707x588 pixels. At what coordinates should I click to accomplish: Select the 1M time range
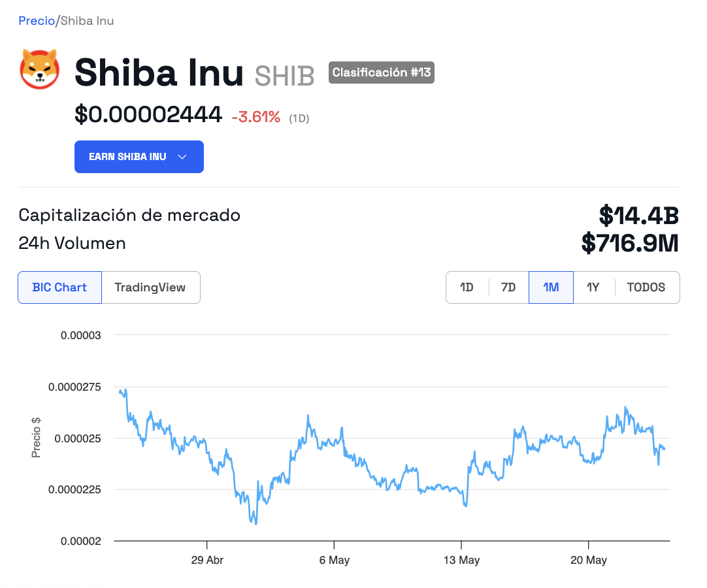pyautogui.click(x=551, y=287)
